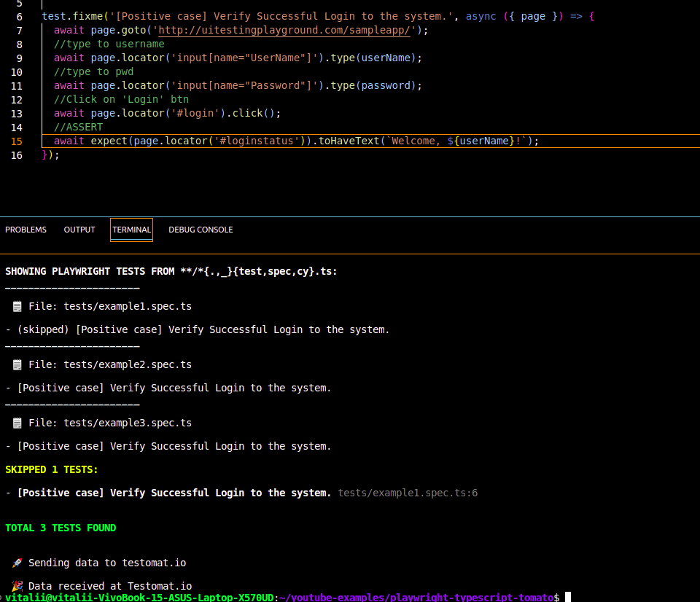Click 'SKIPPED 1 TESTS:' heading

[51, 469]
